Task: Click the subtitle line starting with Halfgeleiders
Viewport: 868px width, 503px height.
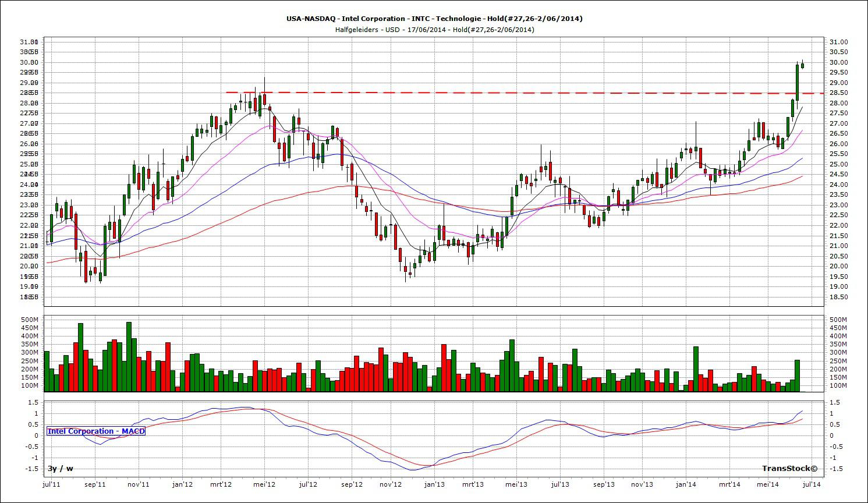Action: [x=434, y=29]
